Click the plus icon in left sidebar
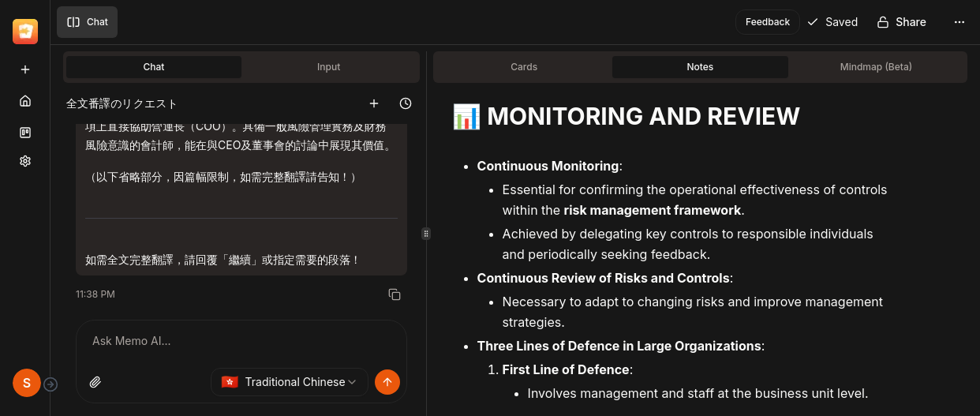980x416 pixels. [x=25, y=69]
